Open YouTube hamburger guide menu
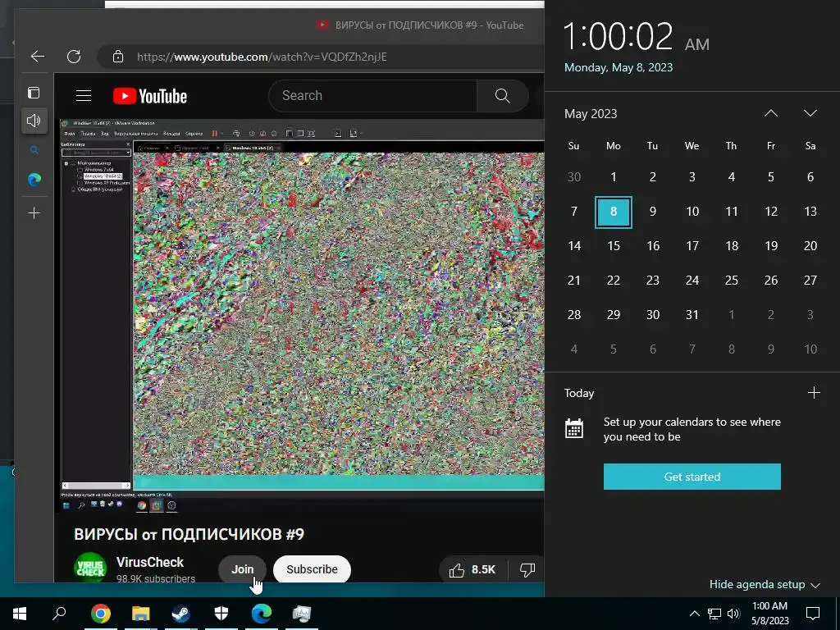 (x=84, y=96)
